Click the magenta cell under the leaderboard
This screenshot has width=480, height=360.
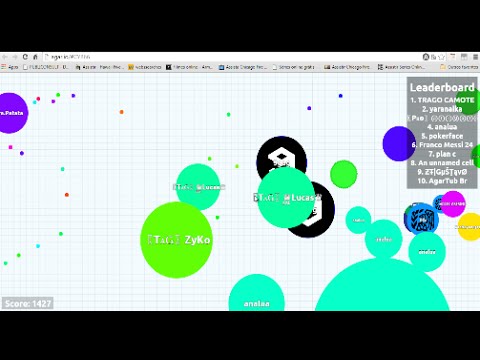453,204
